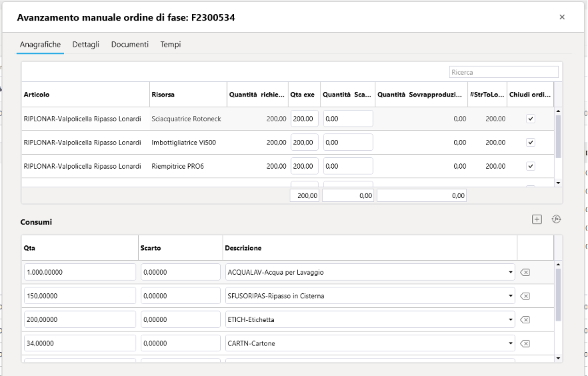
Task: Uncheck Chiudi ordine for Imbottigliatrice Vi500
Action: tap(530, 143)
